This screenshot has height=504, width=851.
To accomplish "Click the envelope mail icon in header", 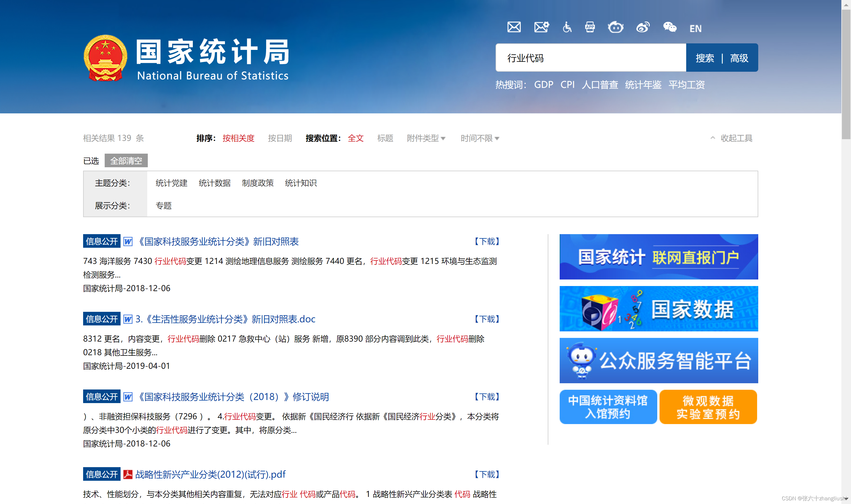I will pyautogui.click(x=514, y=27).
